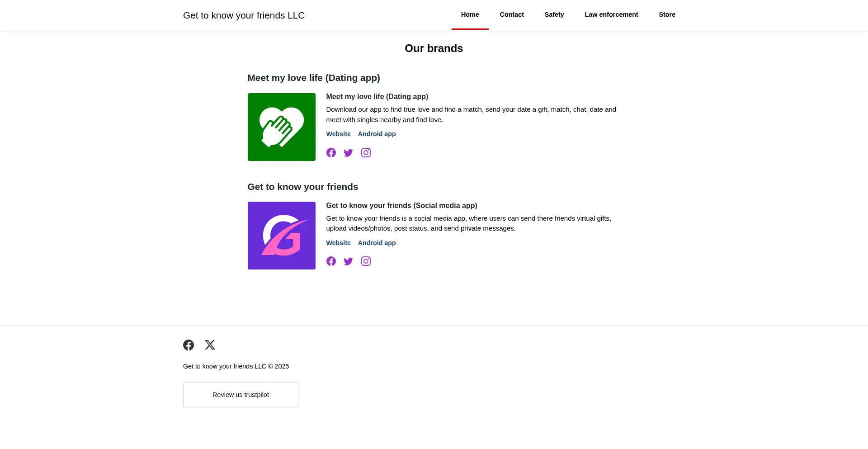
Task: Open the Safety nav item
Action: (x=554, y=14)
